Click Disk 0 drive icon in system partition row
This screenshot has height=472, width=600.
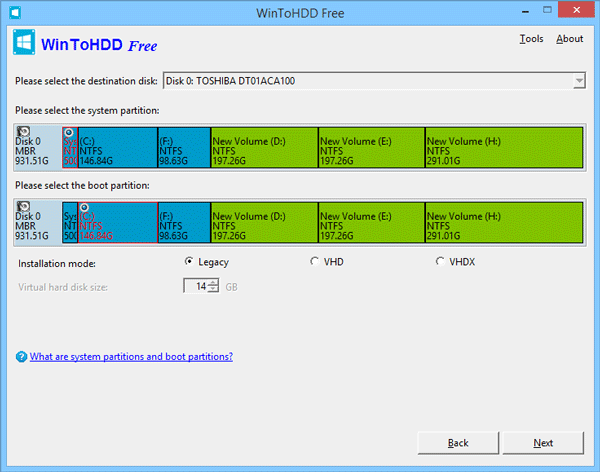point(23,132)
